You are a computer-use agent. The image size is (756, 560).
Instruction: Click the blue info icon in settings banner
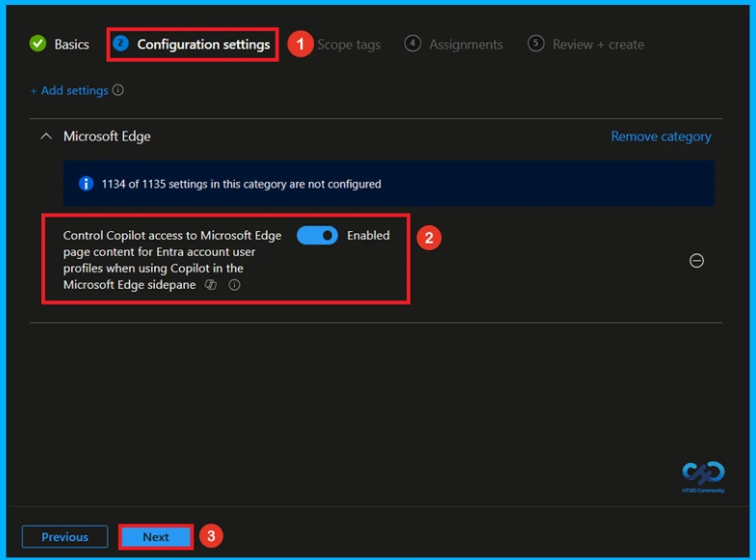(x=86, y=184)
